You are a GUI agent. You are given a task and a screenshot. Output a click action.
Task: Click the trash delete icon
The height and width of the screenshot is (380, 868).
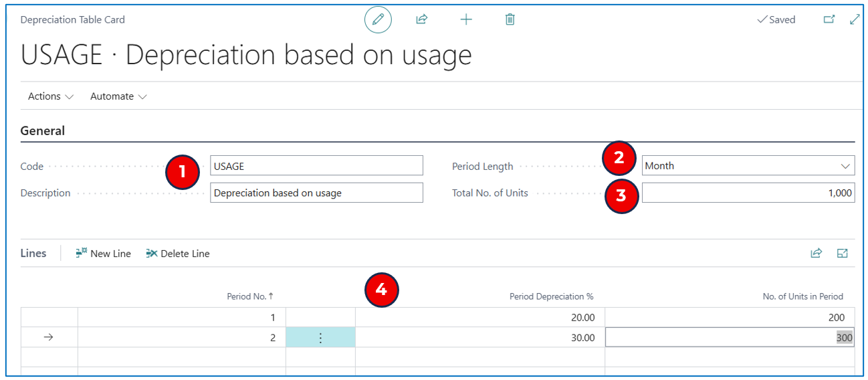(x=510, y=20)
